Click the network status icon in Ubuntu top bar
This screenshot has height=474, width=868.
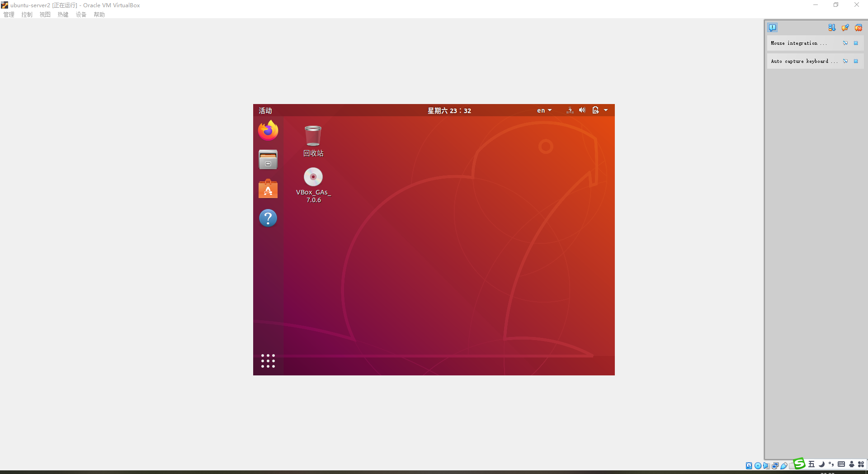[x=570, y=110]
